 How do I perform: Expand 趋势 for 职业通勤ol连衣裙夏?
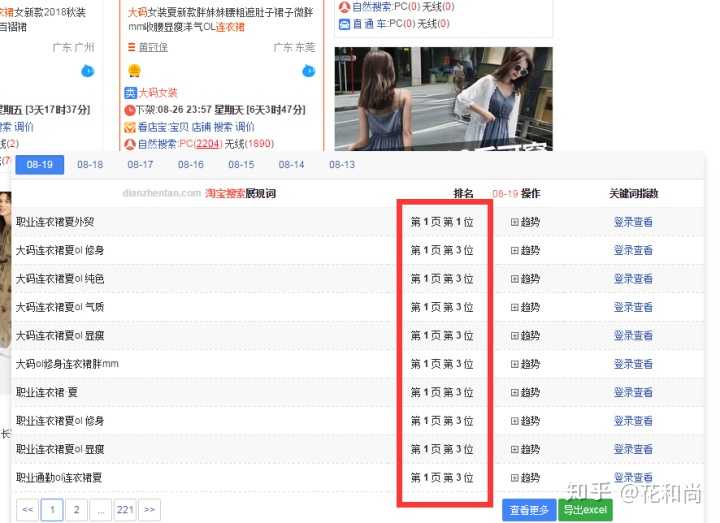pos(525,478)
